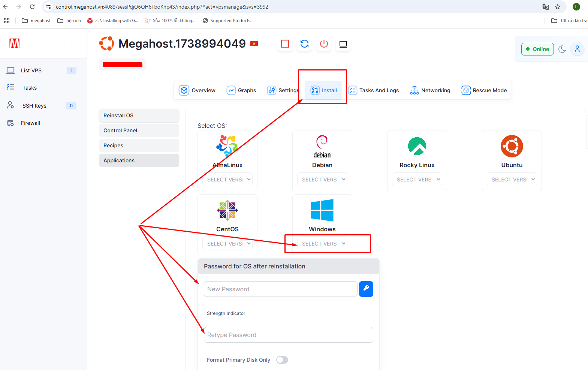Expand the Windows version dropdown
This screenshot has width=588, height=370.
[x=322, y=244]
